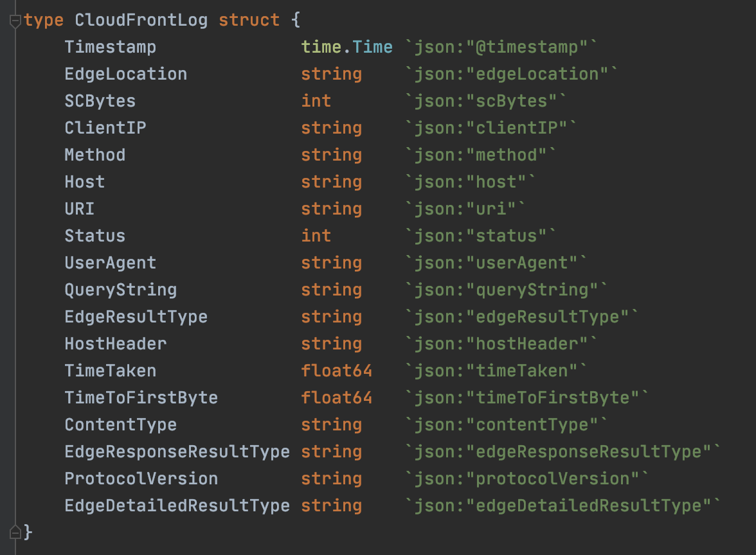The width and height of the screenshot is (756, 555).
Task: Click the SCBytes int type
Action: pos(316,101)
